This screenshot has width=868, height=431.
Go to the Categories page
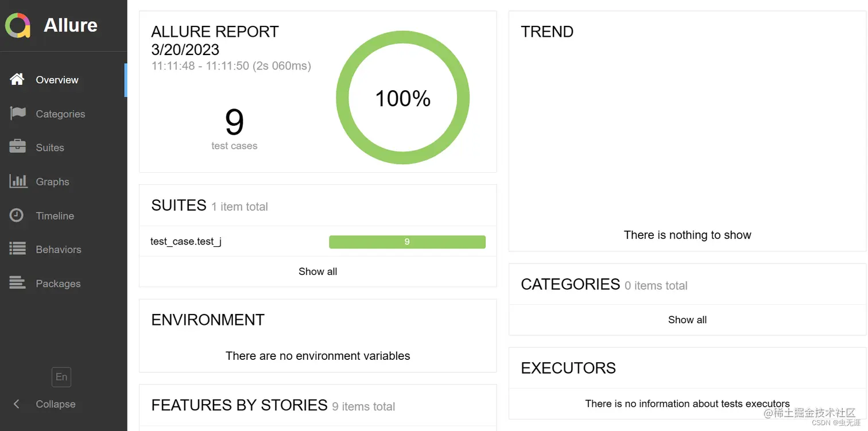pos(63,114)
